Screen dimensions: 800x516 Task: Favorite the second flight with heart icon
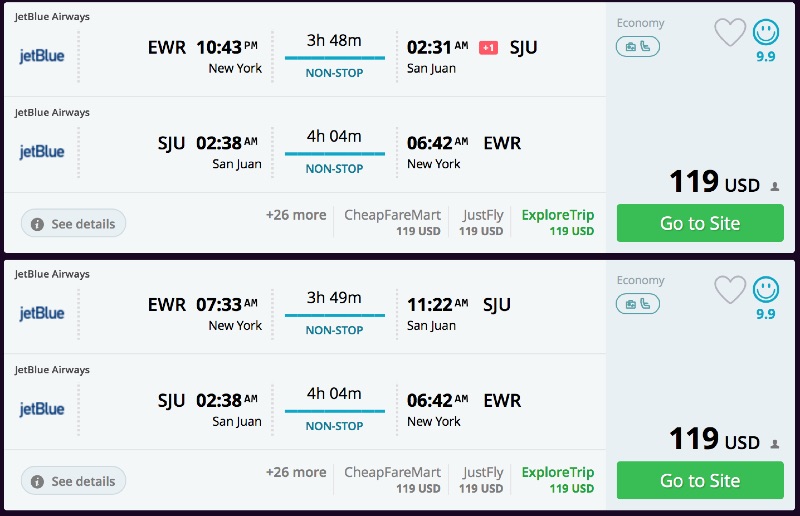(x=730, y=290)
